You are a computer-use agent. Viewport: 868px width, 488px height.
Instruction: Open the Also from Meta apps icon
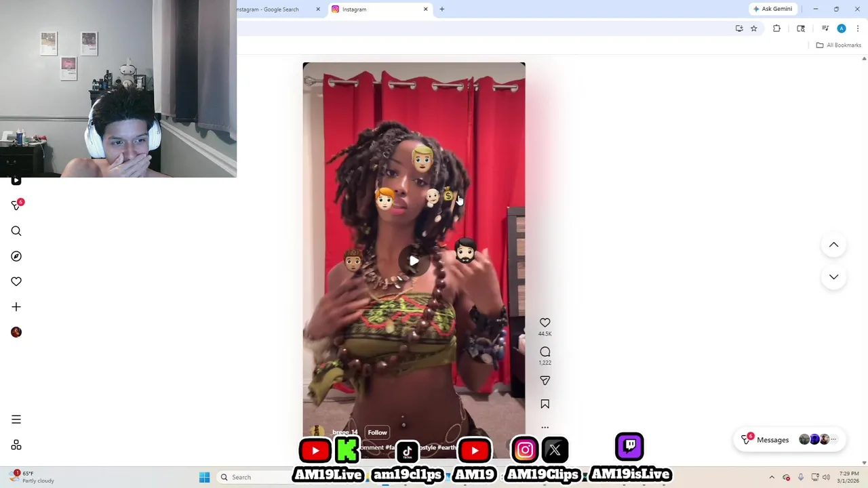16,445
